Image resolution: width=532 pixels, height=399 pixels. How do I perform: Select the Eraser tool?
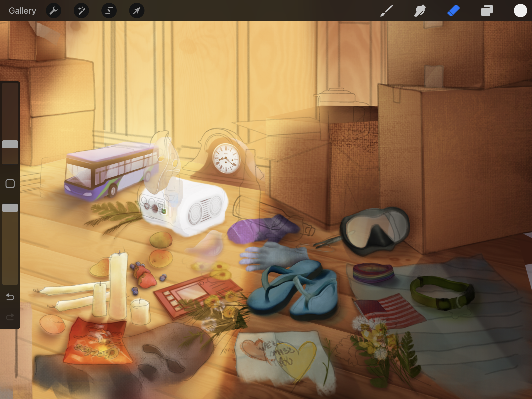[x=453, y=11]
